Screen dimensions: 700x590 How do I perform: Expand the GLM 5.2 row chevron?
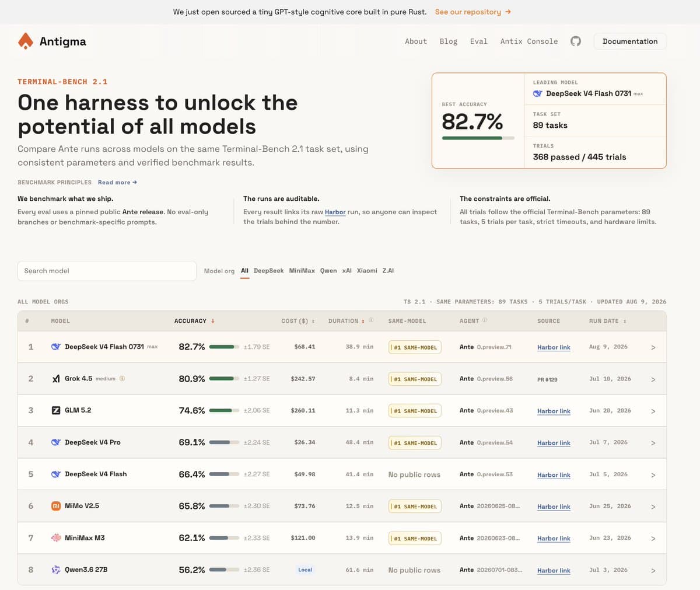click(x=653, y=411)
